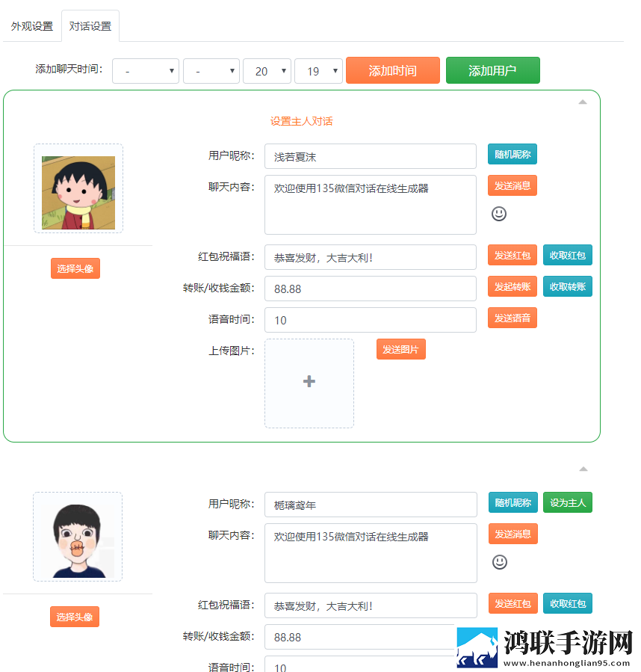Image resolution: width=641 pixels, height=672 pixels.
Task: Choose avatar for first user
Action: point(75,268)
